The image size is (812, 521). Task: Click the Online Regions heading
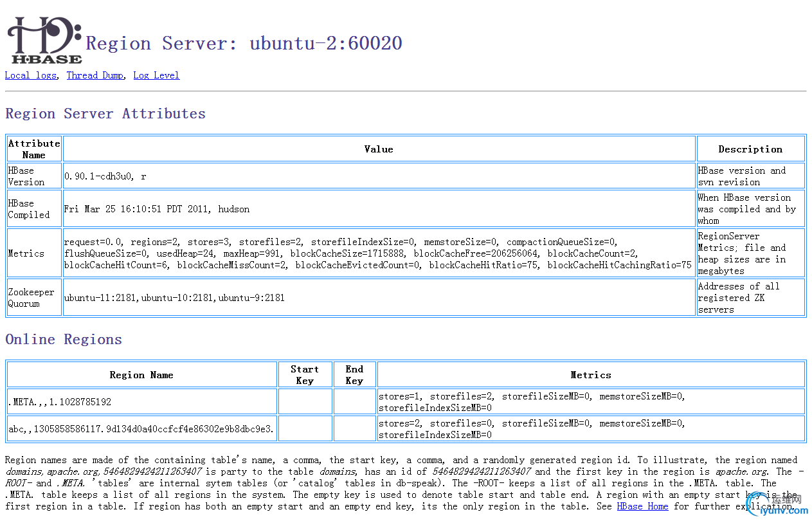(64, 340)
